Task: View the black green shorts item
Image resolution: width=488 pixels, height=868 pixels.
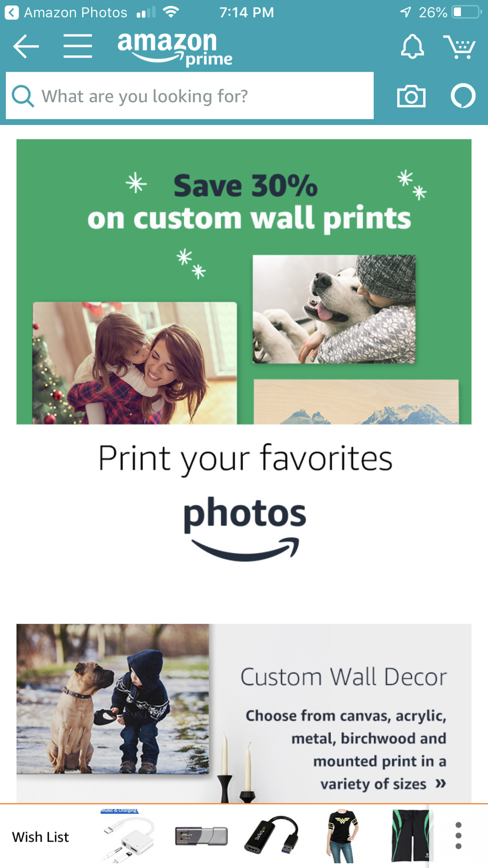Action: coord(410,836)
